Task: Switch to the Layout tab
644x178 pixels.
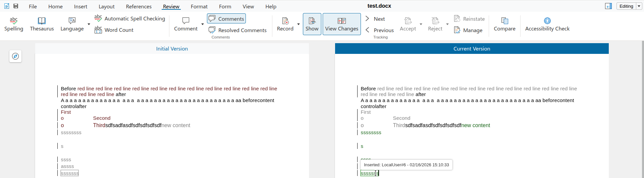Action: (x=106, y=6)
